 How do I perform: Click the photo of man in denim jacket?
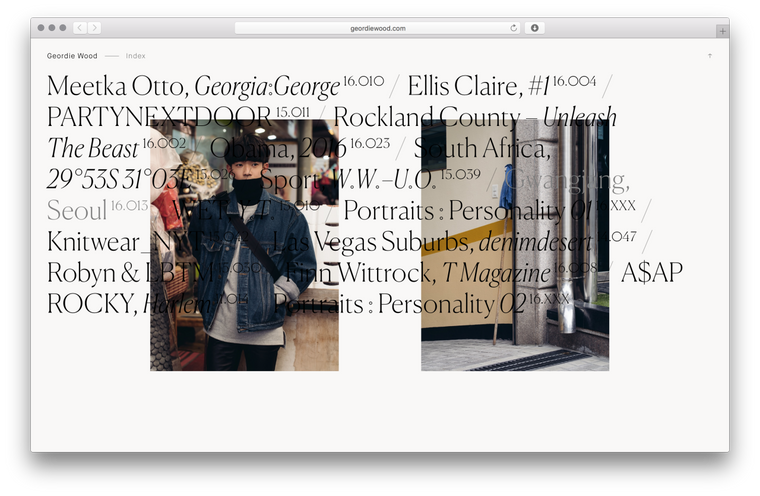coord(244,245)
